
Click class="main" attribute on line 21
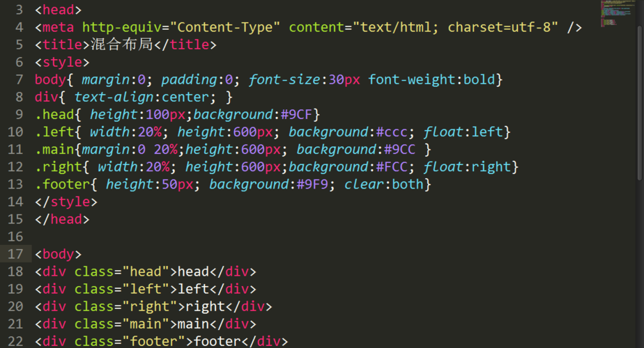(122, 324)
